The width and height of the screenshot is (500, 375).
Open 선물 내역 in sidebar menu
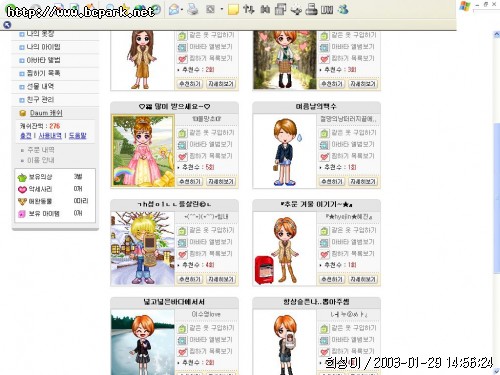(x=40, y=86)
